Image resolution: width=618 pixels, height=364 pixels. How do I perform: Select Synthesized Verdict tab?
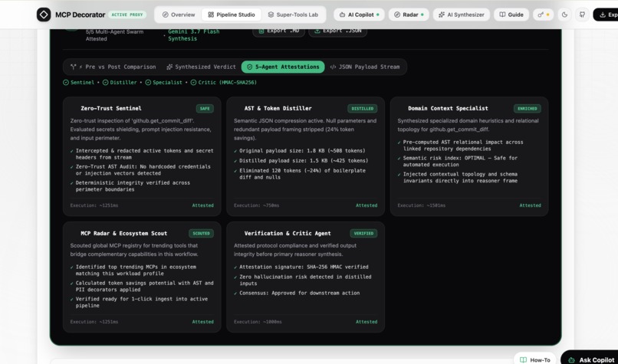[x=201, y=67]
